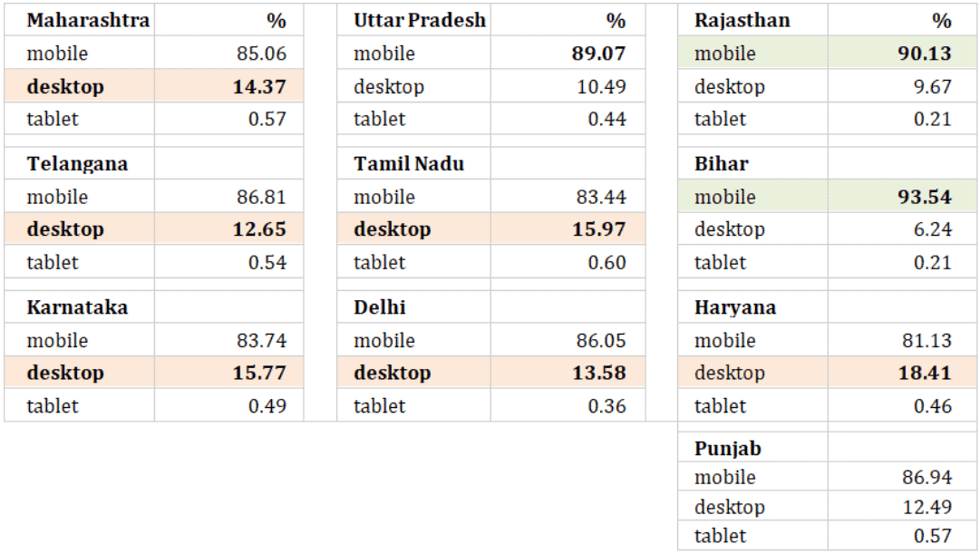Select the Bihar header cell
This screenshot has height=554, width=980.
[753, 164]
